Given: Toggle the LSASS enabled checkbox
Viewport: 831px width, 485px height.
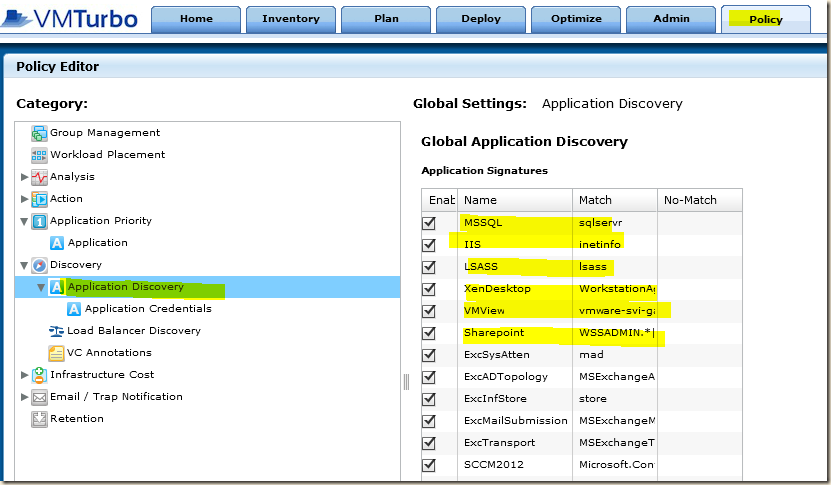Looking at the screenshot, I should pos(429,267).
